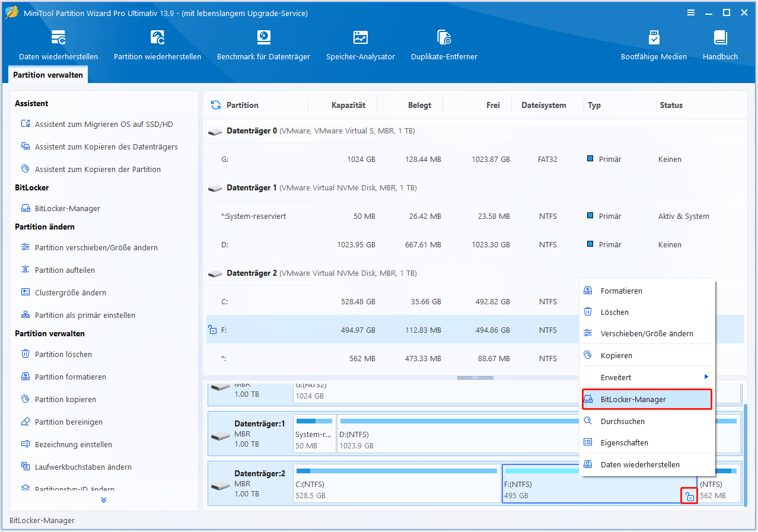
Task: Expand the Erweitert submenu arrow
Action: 706,377
